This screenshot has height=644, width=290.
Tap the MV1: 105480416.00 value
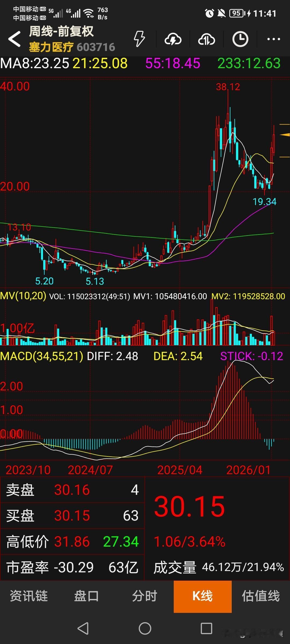170,296
